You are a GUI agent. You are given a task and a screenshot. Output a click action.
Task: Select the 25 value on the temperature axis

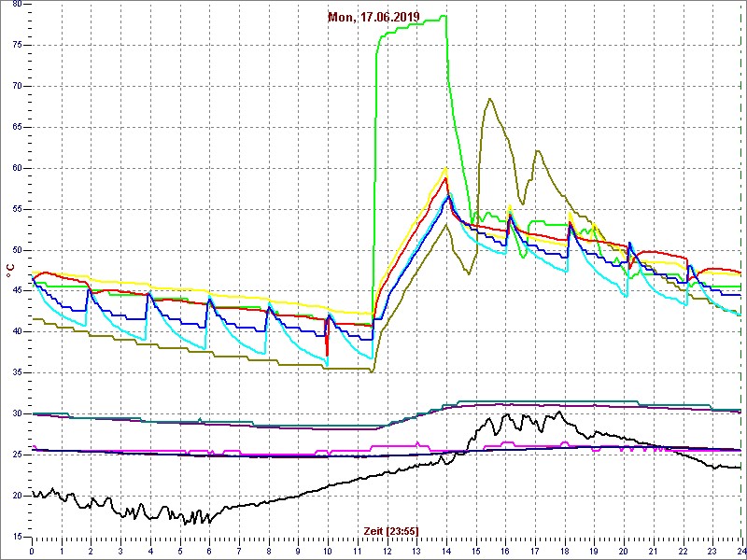(x=16, y=455)
